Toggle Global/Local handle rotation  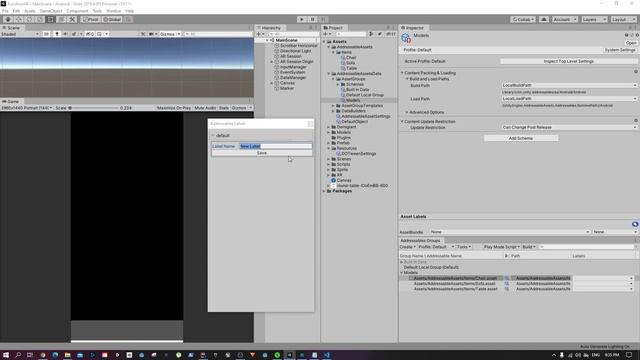pyautogui.click(x=112, y=20)
